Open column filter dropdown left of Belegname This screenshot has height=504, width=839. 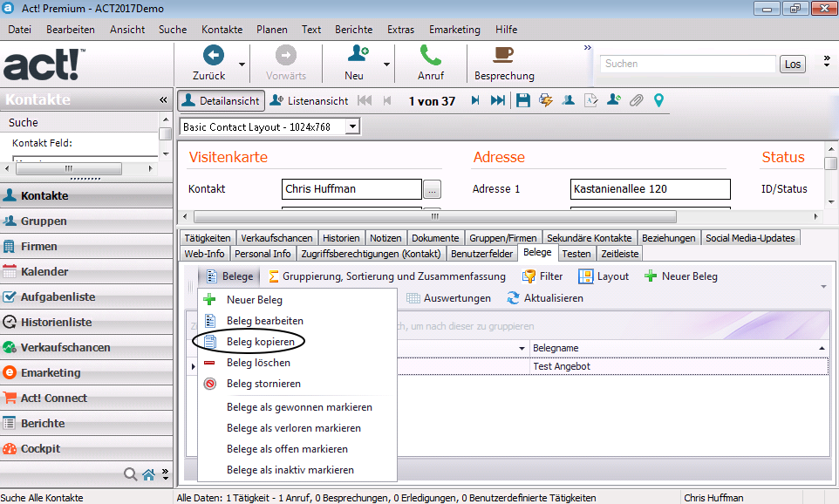click(522, 348)
